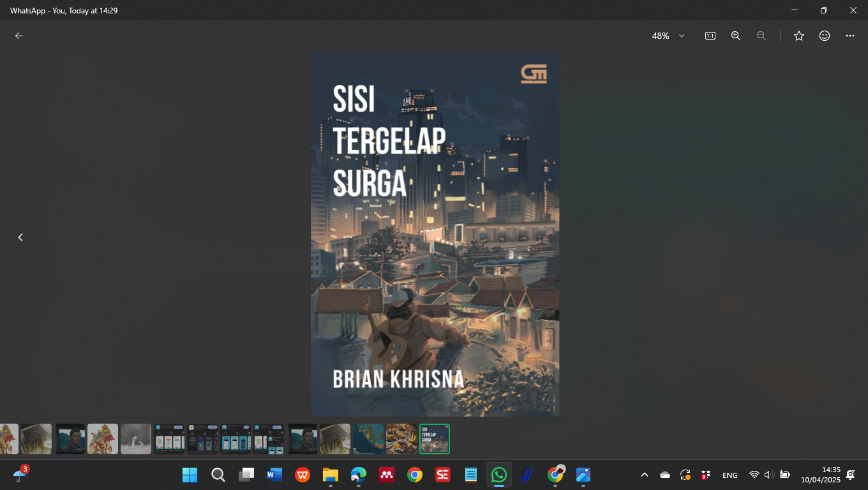Launch Microsoft Word from the taskbar
868x490 pixels.
(274, 475)
